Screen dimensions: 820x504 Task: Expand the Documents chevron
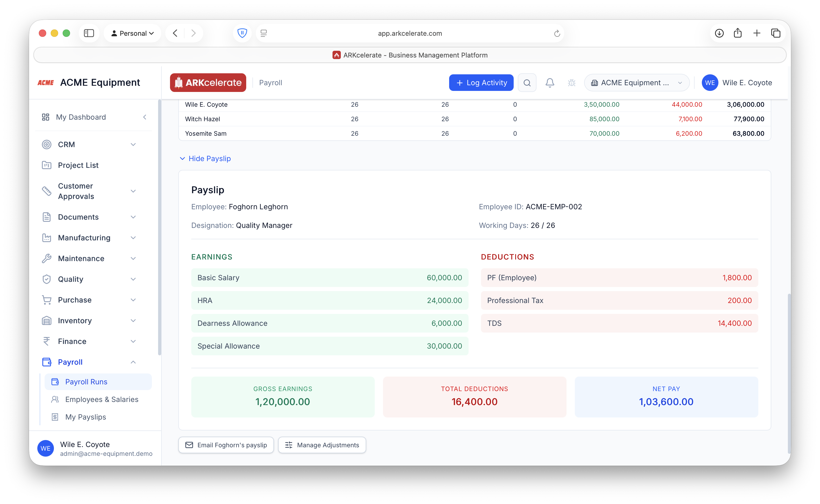(x=133, y=217)
